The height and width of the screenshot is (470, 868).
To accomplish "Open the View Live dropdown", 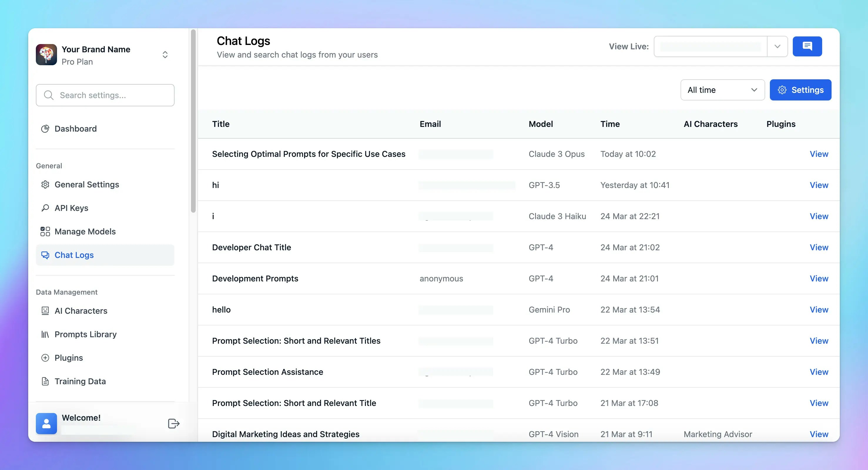I will tap(720, 46).
